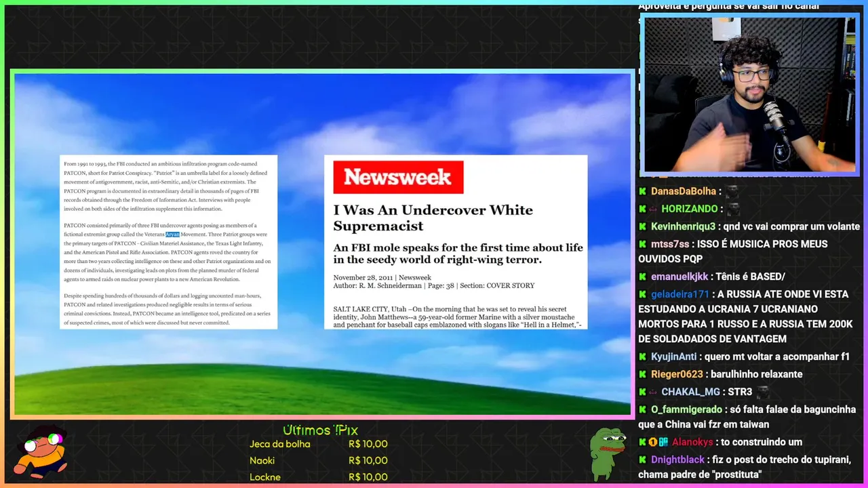Click the face emote after STR3
This screenshot has height=488, width=868.
tap(762, 392)
